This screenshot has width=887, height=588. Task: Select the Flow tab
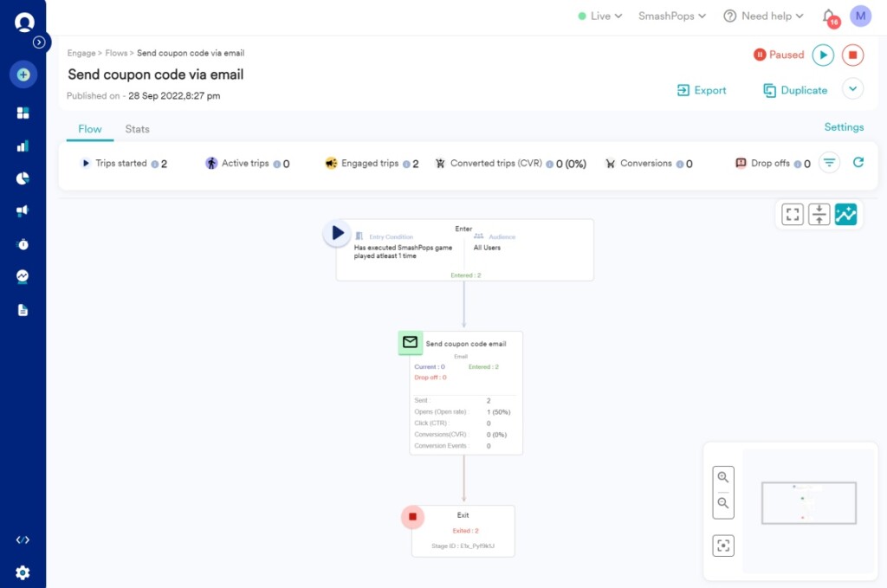click(89, 128)
